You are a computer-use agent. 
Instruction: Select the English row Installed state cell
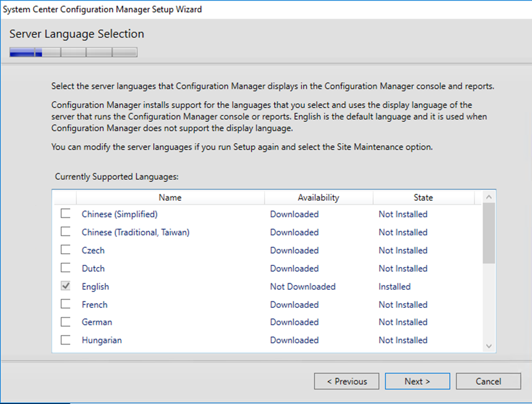394,287
